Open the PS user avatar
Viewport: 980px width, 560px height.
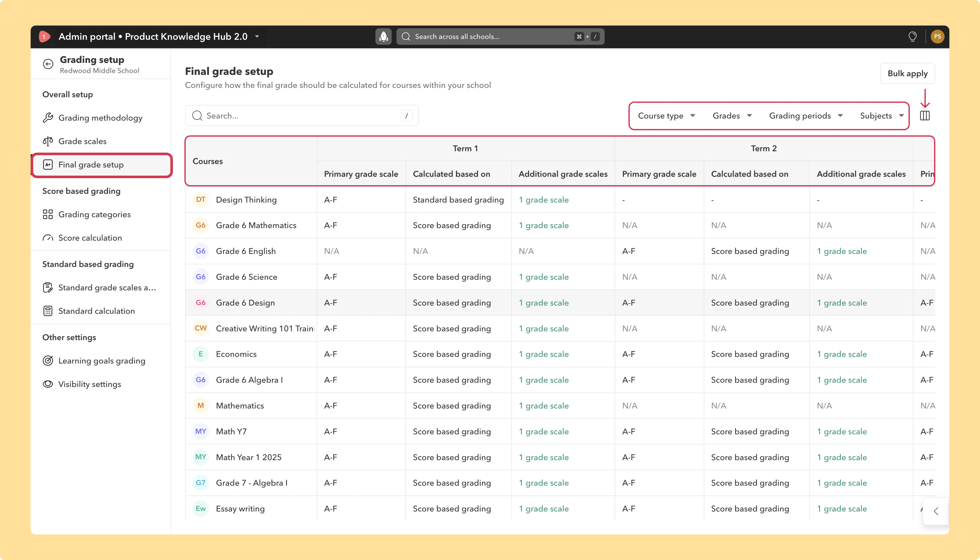(937, 37)
